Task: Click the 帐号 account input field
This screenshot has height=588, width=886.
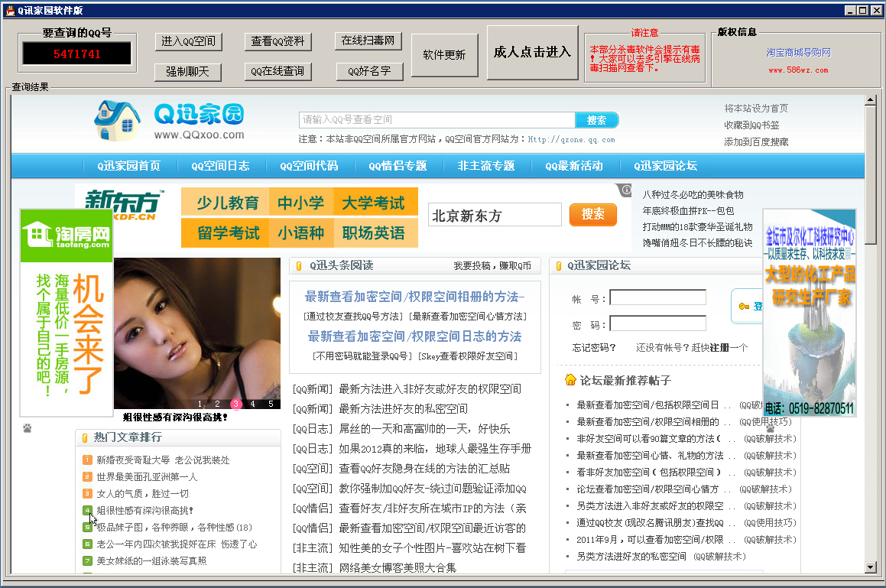Action: tap(657, 297)
